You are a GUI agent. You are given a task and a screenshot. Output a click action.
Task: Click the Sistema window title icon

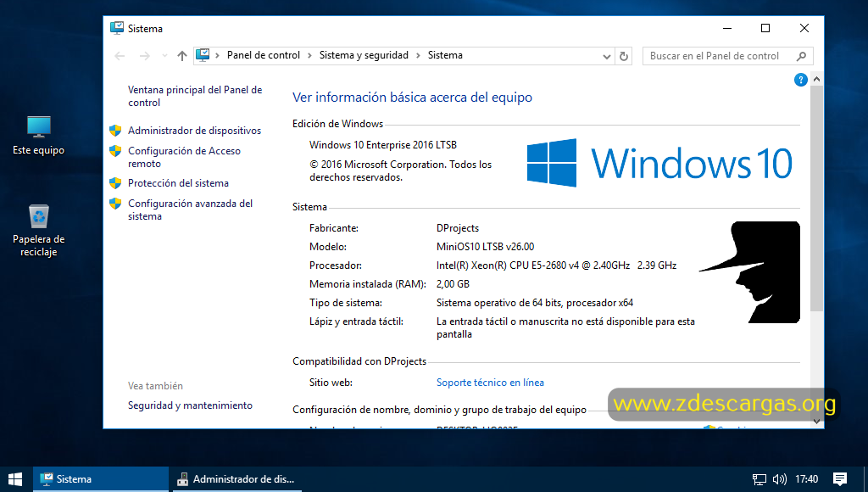117,28
